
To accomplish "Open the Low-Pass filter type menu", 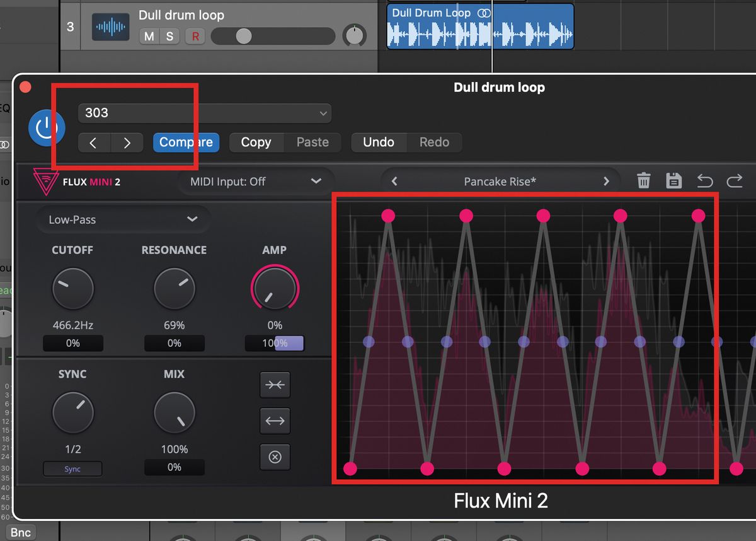I will 122,219.
